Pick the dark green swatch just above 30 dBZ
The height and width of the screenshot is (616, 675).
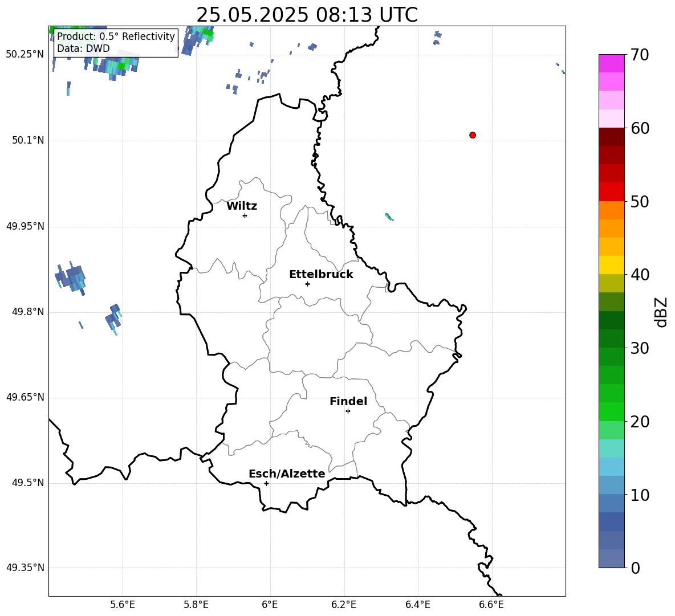(611, 338)
